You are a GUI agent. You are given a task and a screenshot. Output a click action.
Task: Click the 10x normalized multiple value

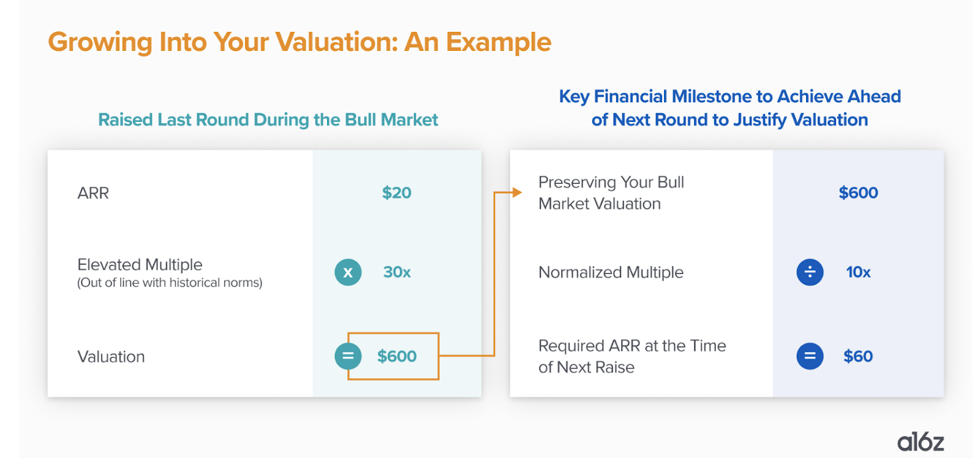coord(858,272)
